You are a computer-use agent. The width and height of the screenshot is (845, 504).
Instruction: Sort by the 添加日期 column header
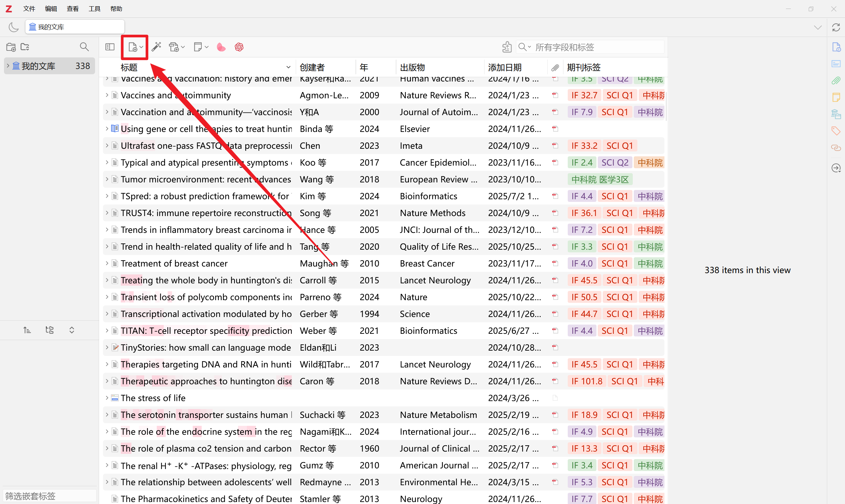[x=505, y=67]
